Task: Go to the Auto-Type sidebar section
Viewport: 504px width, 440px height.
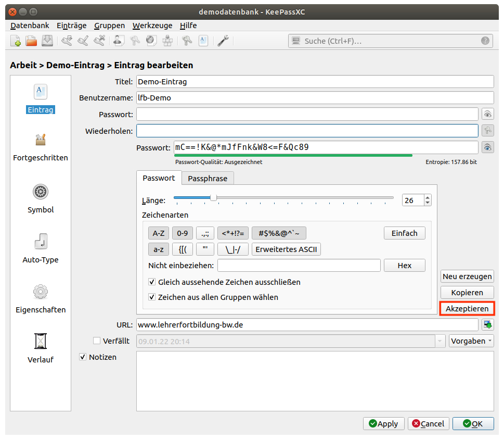Action: 41,248
